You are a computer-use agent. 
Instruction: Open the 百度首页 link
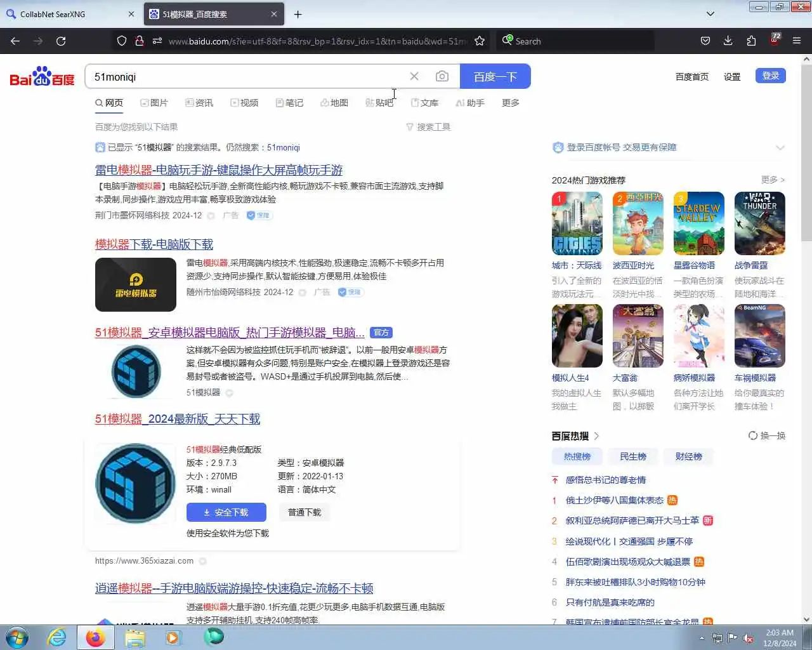[x=692, y=76]
